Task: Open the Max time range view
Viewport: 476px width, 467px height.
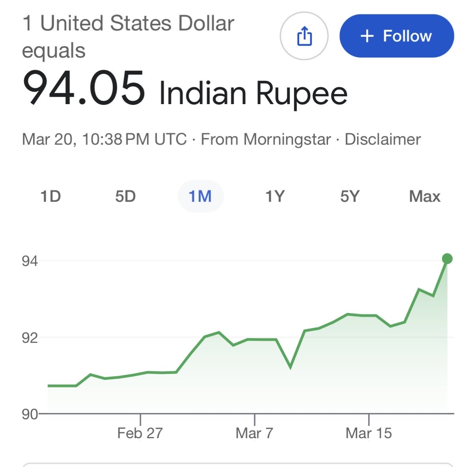Action: 425,196
